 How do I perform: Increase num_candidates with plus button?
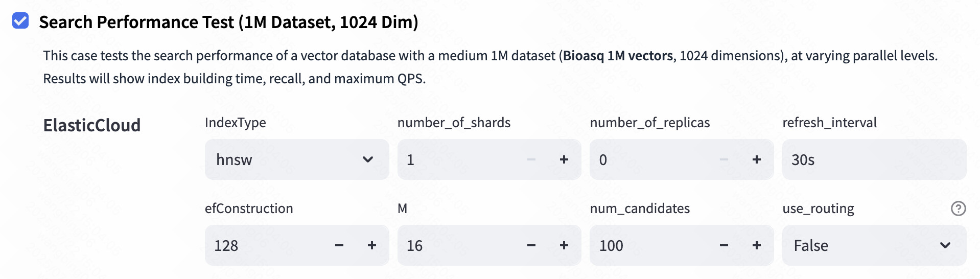coord(757,245)
